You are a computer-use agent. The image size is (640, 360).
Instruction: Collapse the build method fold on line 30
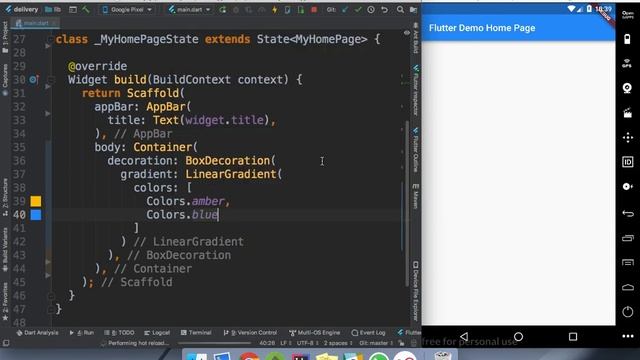tap(51, 80)
